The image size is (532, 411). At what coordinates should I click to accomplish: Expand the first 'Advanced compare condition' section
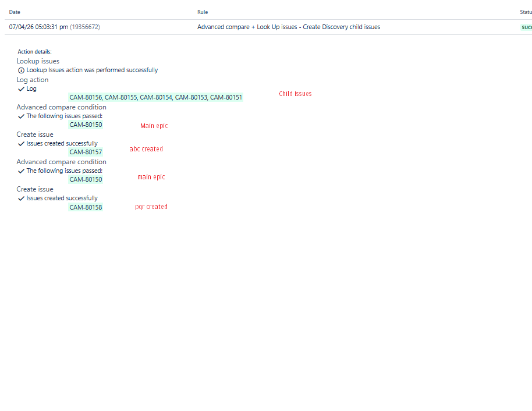(x=61, y=107)
